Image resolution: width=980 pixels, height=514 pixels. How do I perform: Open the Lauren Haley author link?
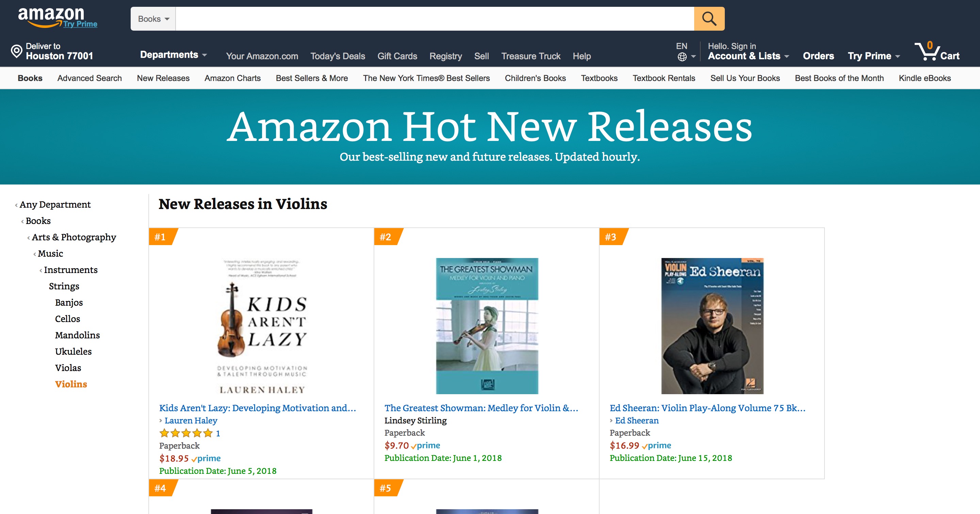[191, 420]
